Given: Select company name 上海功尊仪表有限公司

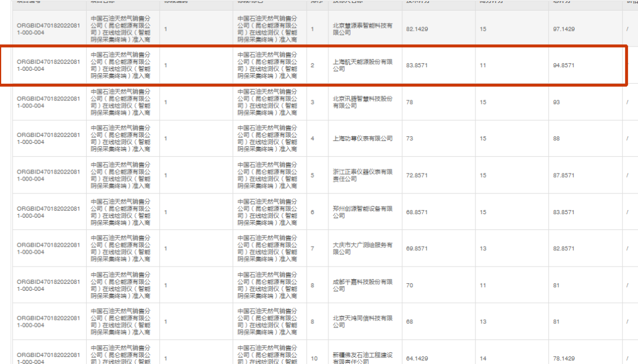Looking at the screenshot, I should click(x=363, y=139).
